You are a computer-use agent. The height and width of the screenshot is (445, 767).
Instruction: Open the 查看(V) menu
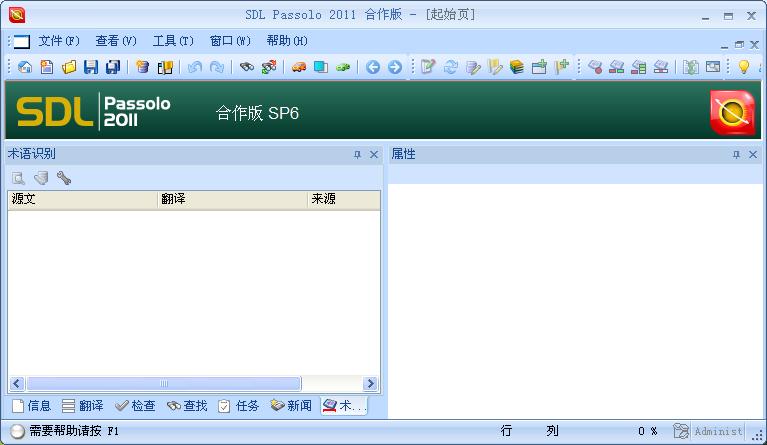pos(116,41)
